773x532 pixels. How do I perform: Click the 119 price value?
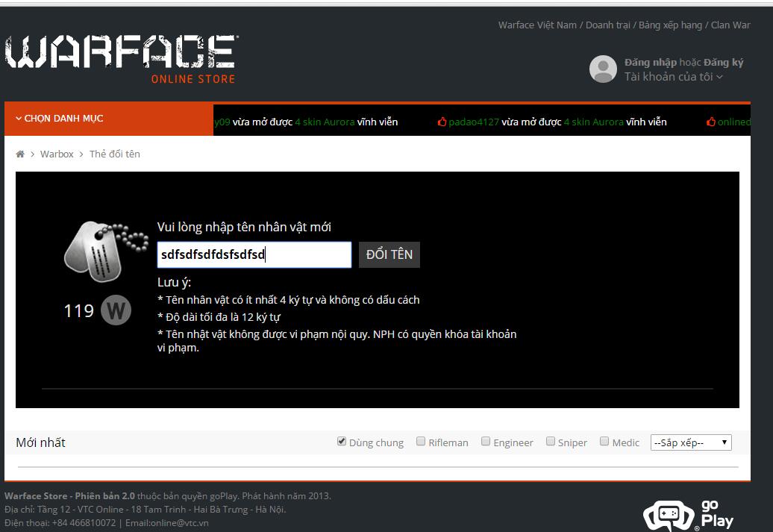[x=78, y=310]
